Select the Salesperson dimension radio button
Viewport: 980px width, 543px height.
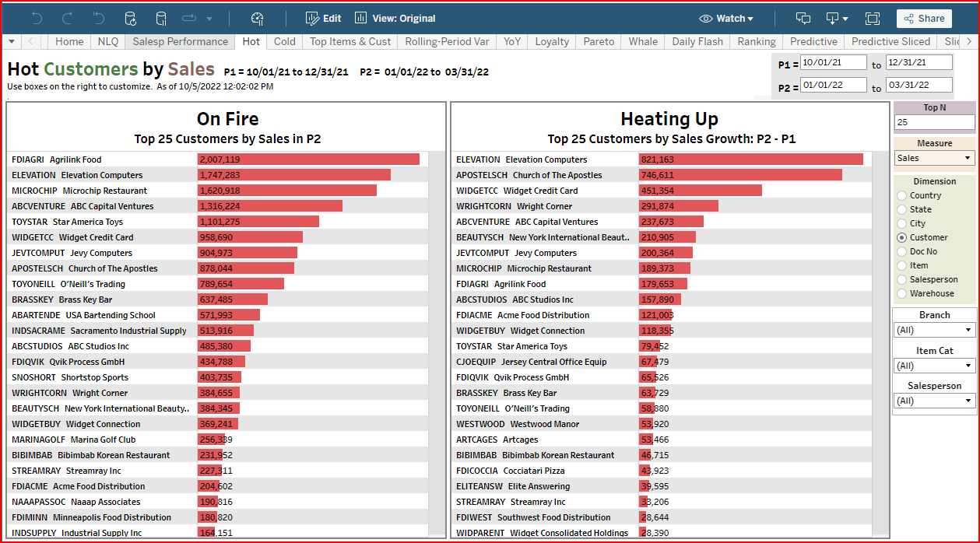(902, 280)
